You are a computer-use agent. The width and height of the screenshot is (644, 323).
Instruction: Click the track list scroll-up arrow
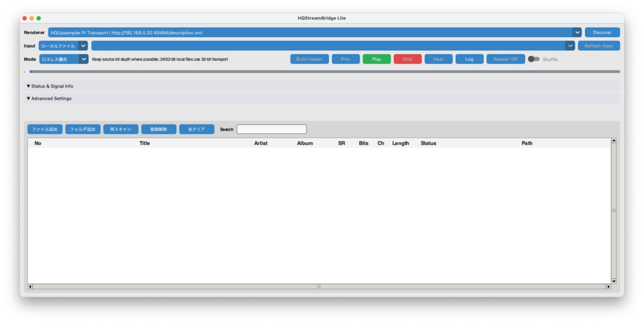tap(614, 141)
